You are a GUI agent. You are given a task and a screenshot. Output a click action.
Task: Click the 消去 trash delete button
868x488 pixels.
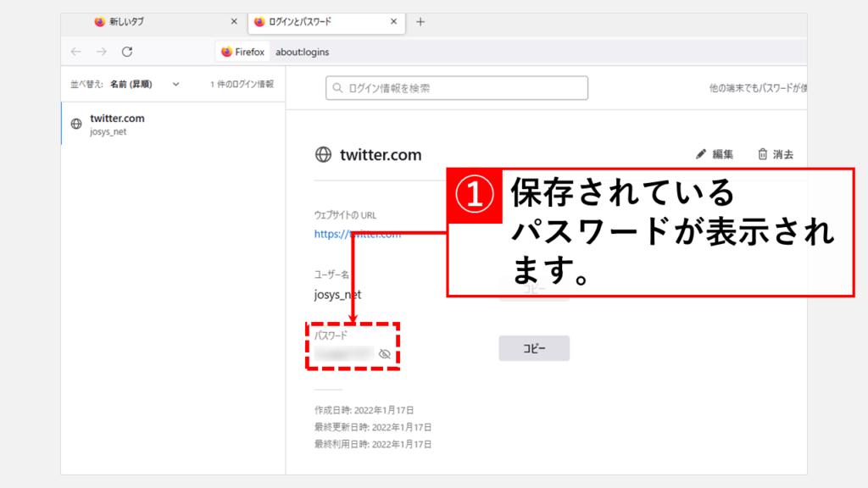pos(776,154)
